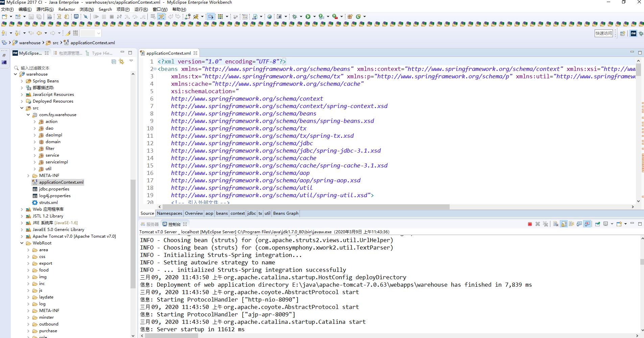Click Collapse All in the explorer panel
Screen dimensions: 644x338
point(114,61)
